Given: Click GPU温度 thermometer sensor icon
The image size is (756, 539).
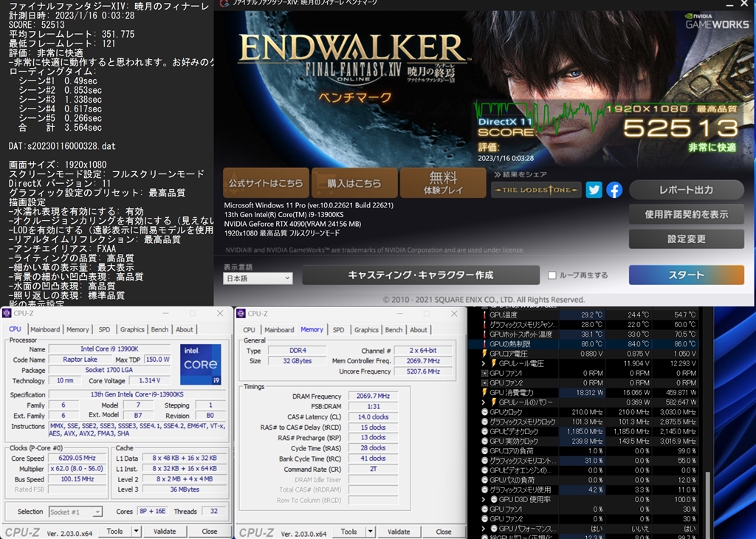Looking at the screenshot, I should tap(484, 315).
